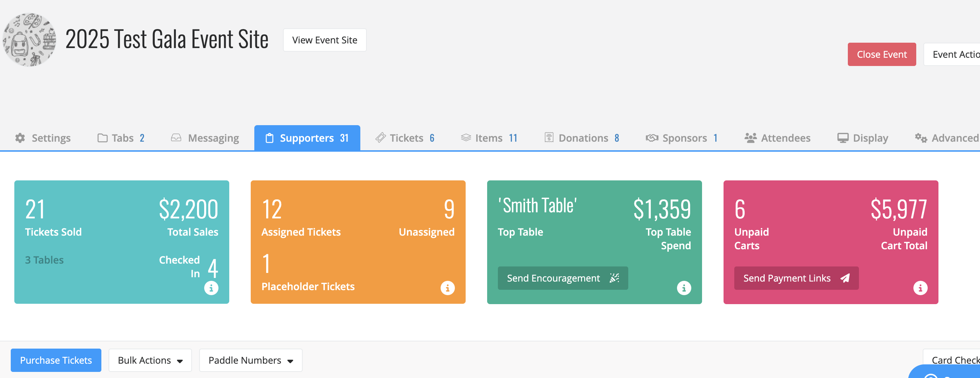Click the 'Smith Table' top table name
This screenshot has height=378, width=980.
[537, 206]
